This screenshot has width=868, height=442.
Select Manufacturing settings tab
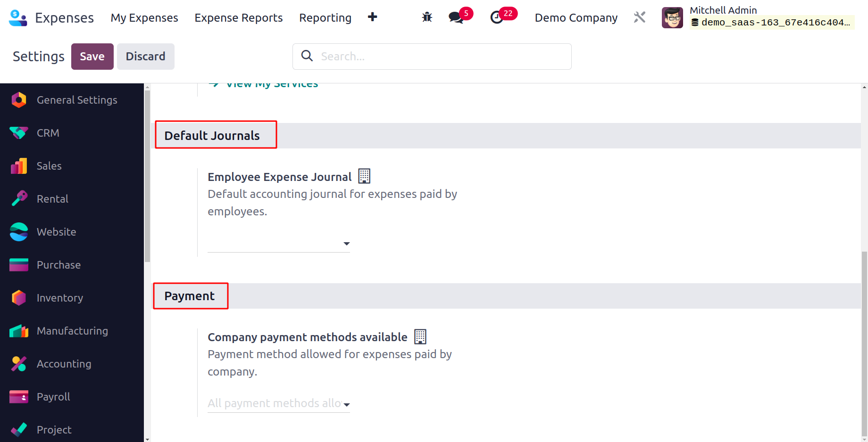pos(72,331)
